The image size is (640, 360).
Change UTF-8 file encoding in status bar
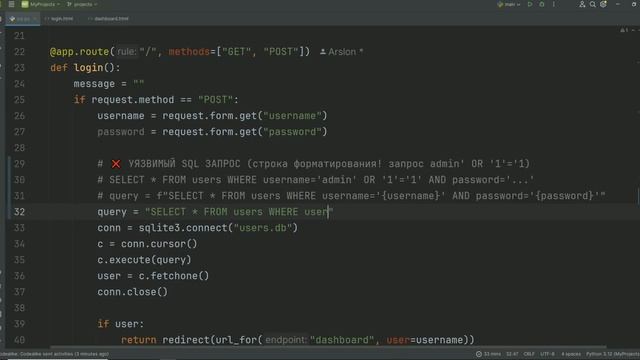[547, 354]
